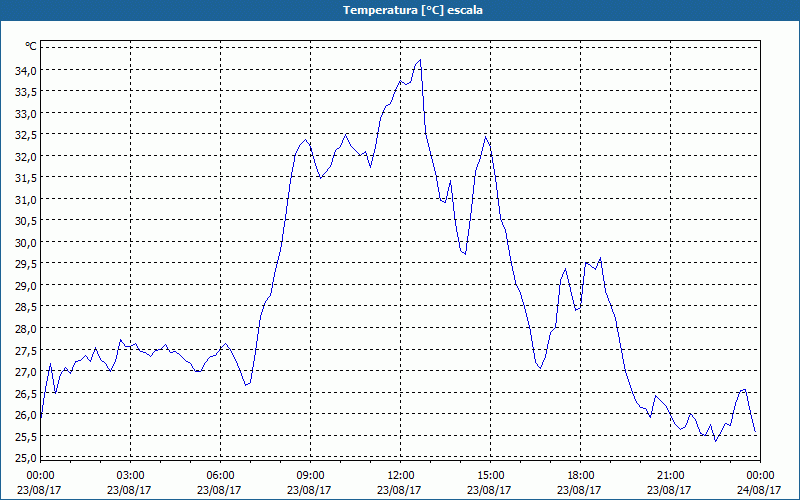Select the 23/08/17 date under 12:00
This screenshot has width=800, height=500.
pos(399,490)
